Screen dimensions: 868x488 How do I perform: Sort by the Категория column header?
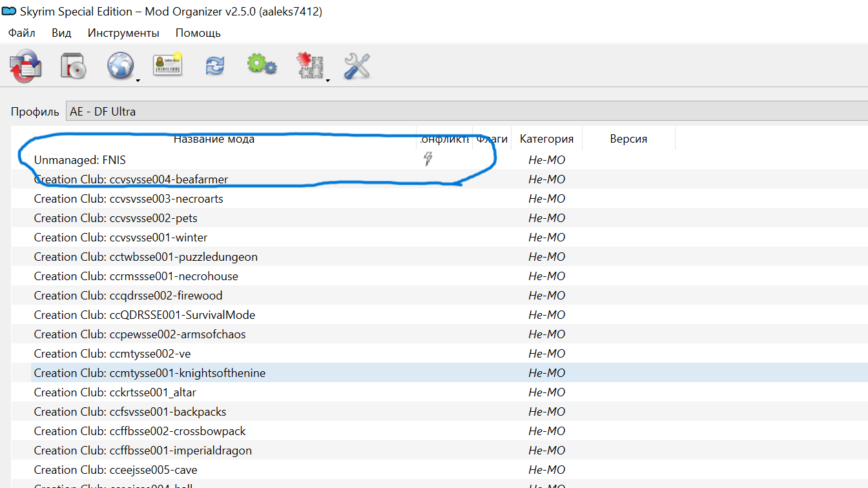tap(546, 139)
